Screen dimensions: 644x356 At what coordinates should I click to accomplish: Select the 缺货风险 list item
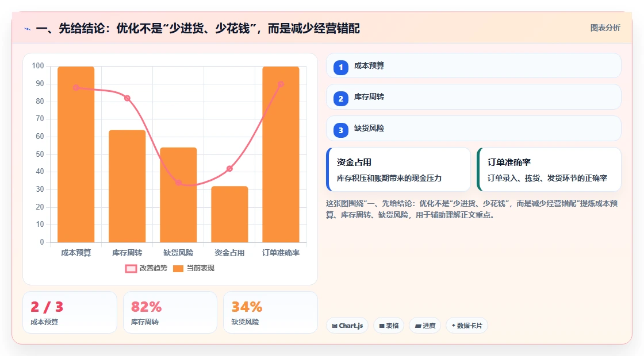coord(474,129)
